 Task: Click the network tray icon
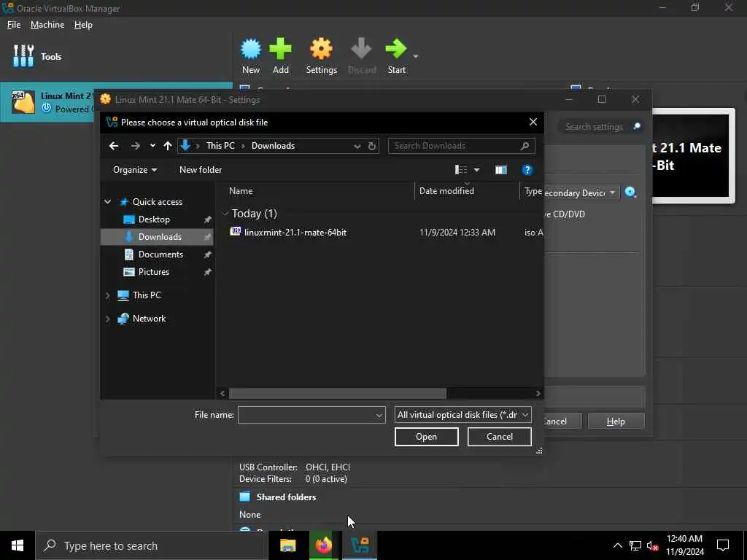[x=635, y=545]
